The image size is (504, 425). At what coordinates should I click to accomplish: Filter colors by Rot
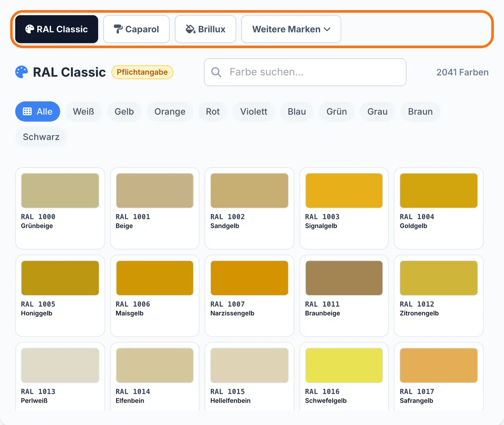(213, 111)
